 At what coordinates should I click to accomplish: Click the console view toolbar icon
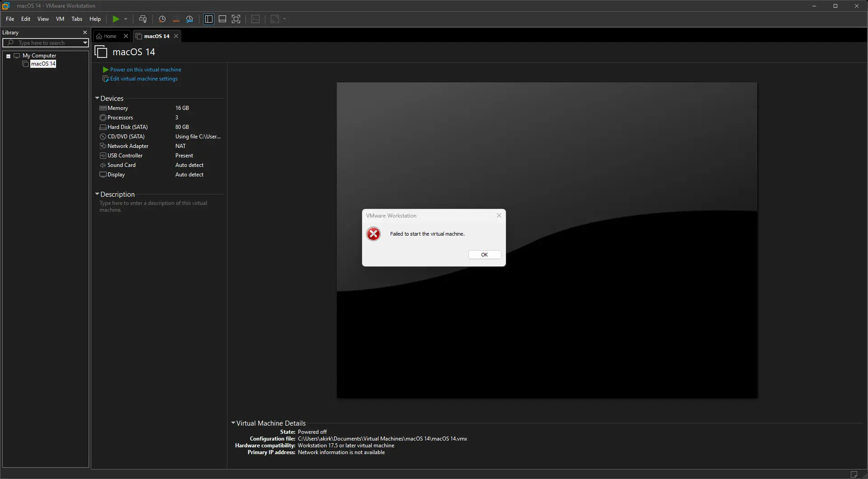255,19
